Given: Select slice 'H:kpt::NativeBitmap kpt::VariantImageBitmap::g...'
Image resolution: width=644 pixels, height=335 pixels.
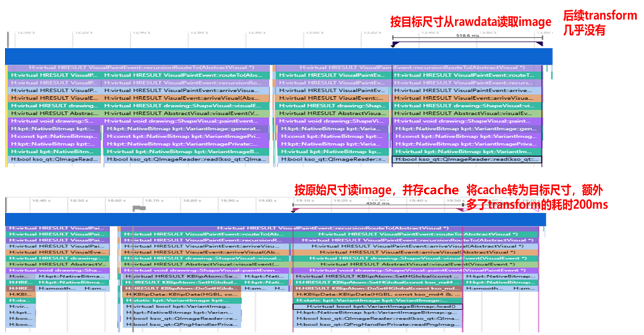Looking at the screenshot, I should [x=378, y=313].
